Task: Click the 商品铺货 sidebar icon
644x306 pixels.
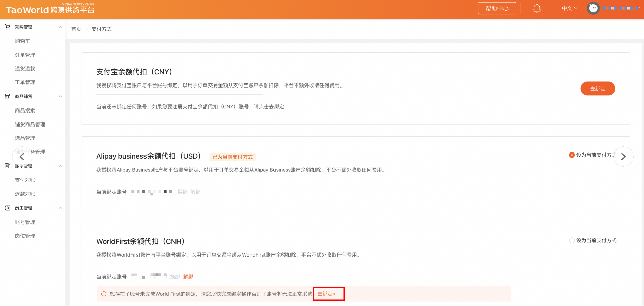Action: [8, 96]
